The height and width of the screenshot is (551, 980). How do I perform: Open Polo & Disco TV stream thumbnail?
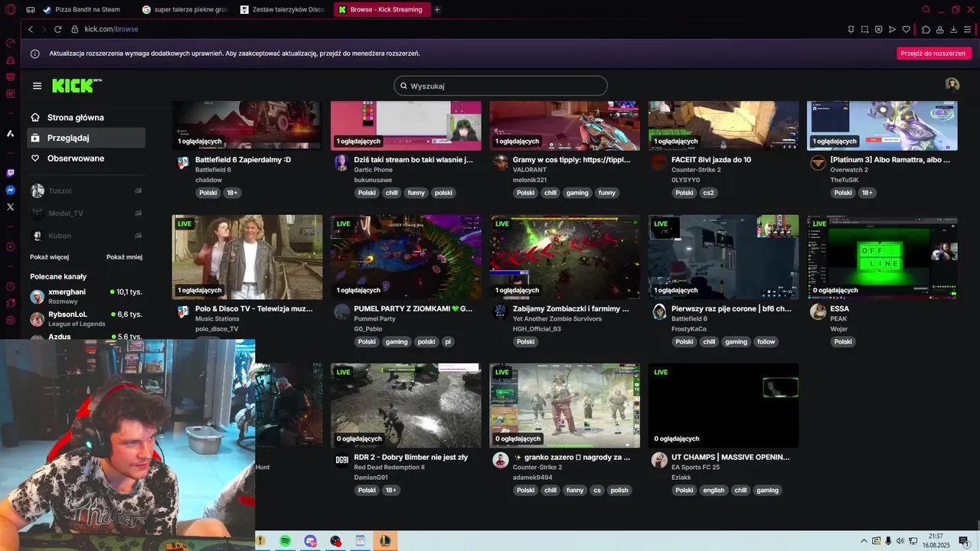(x=247, y=256)
